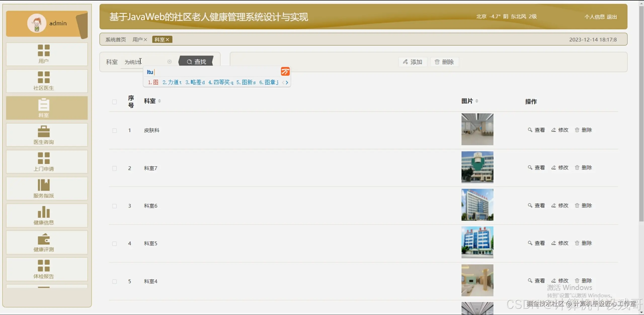644x315 pixels.
Task: Click the 医生咨询 briefcase icon
Action: (44, 131)
